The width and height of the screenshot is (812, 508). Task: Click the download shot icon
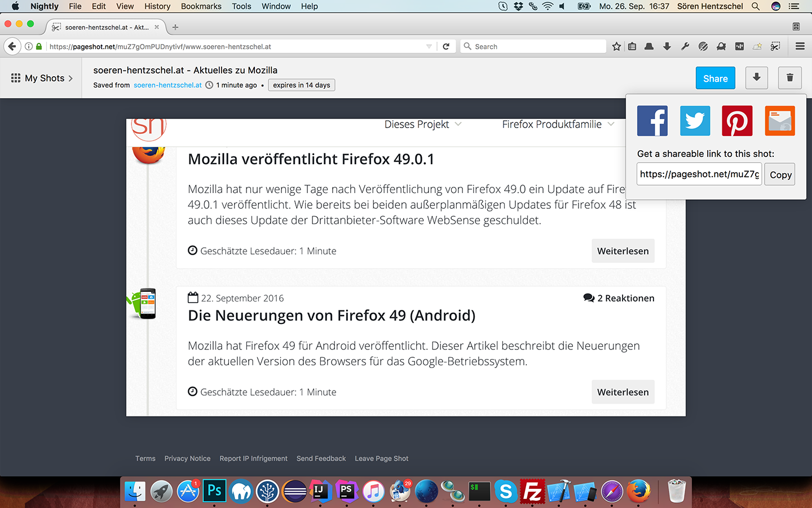[757, 78]
